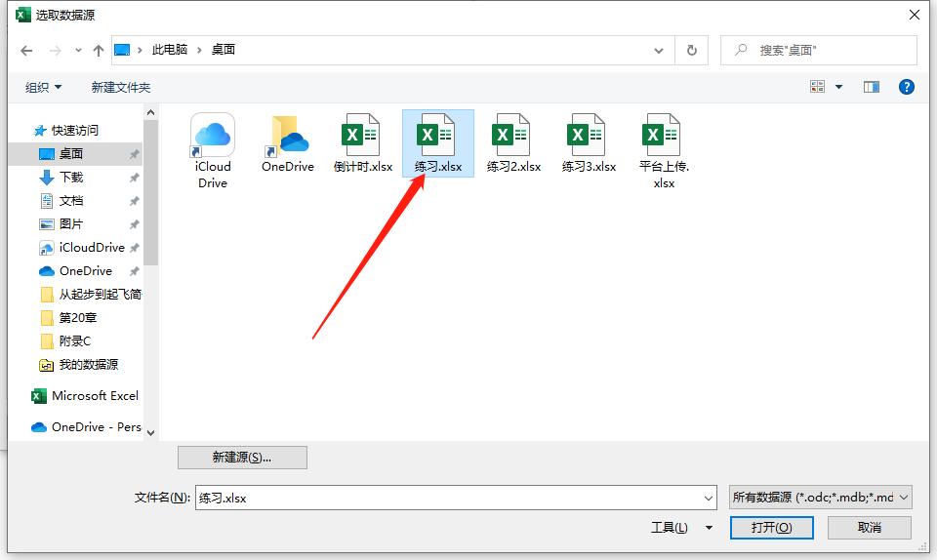
Task: Open the 所有数据源 file type dropdown
Action: (821, 497)
